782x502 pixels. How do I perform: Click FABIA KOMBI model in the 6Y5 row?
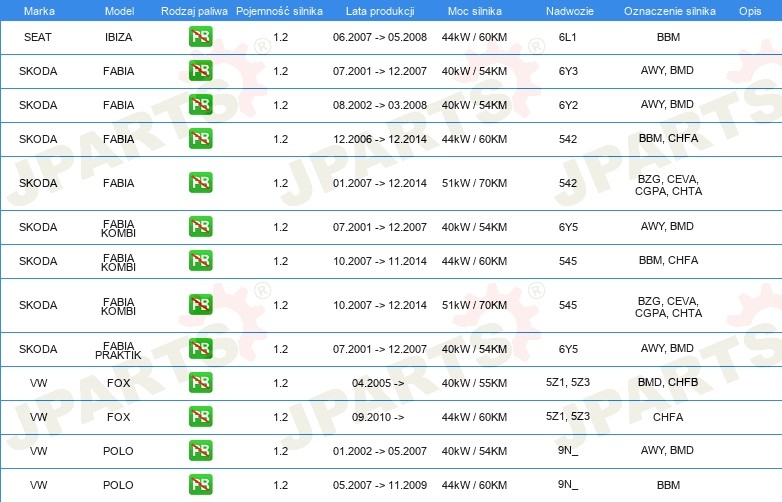[x=118, y=228]
